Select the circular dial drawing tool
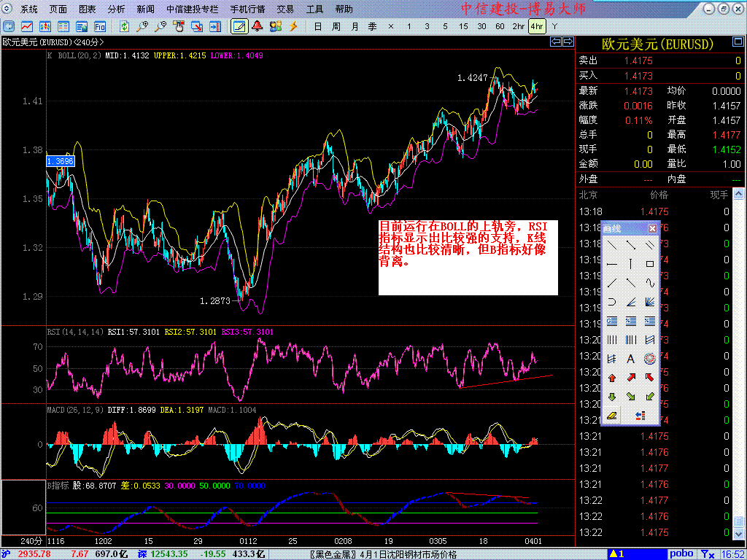 pyautogui.click(x=650, y=359)
